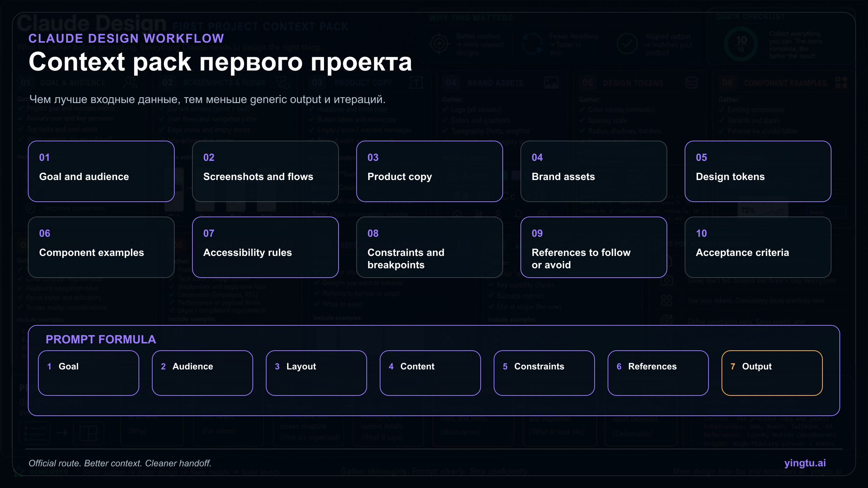Viewport: 868px width, 488px height.
Task: Click the 07 Accessibility rules card
Action: 265,247
